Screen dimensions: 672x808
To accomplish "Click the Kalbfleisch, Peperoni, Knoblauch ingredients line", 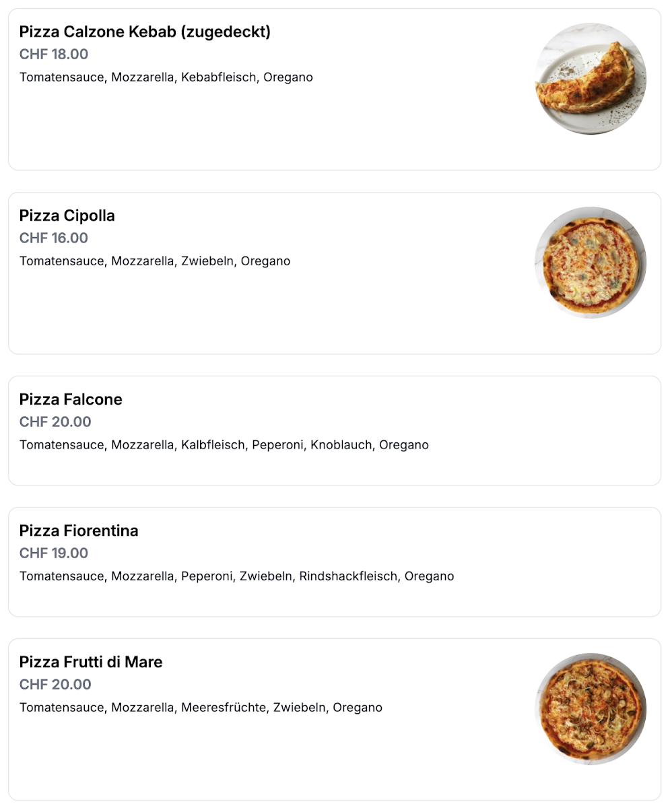I will [224, 445].
